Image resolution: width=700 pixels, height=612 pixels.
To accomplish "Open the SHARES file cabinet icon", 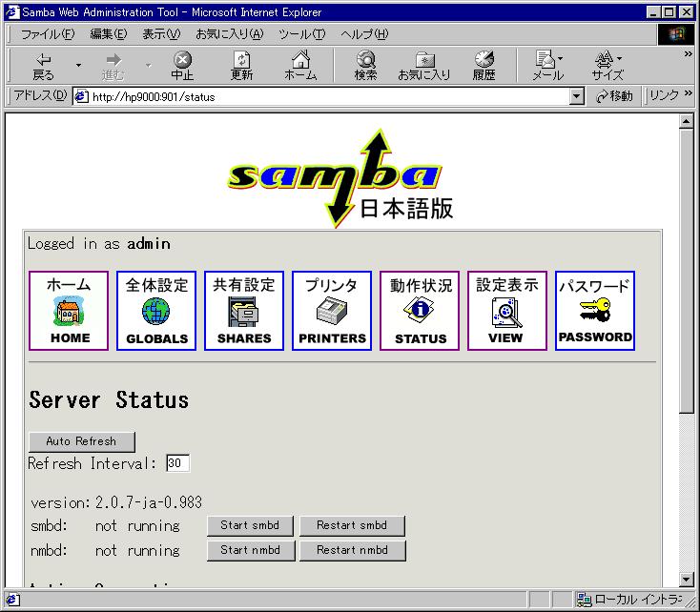I will pos(244,311).
